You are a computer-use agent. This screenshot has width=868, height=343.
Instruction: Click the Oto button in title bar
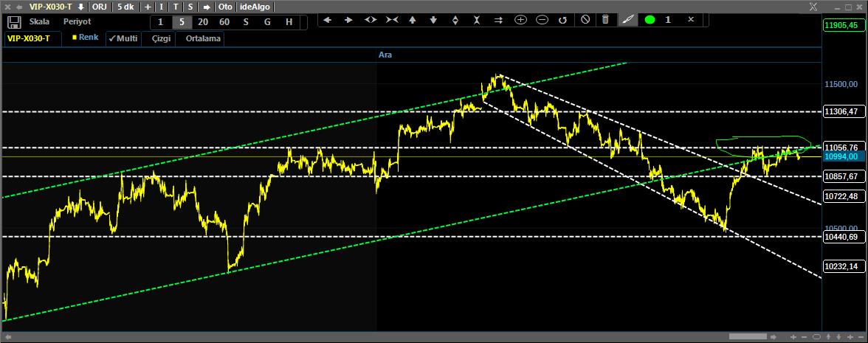coord(224,7)
